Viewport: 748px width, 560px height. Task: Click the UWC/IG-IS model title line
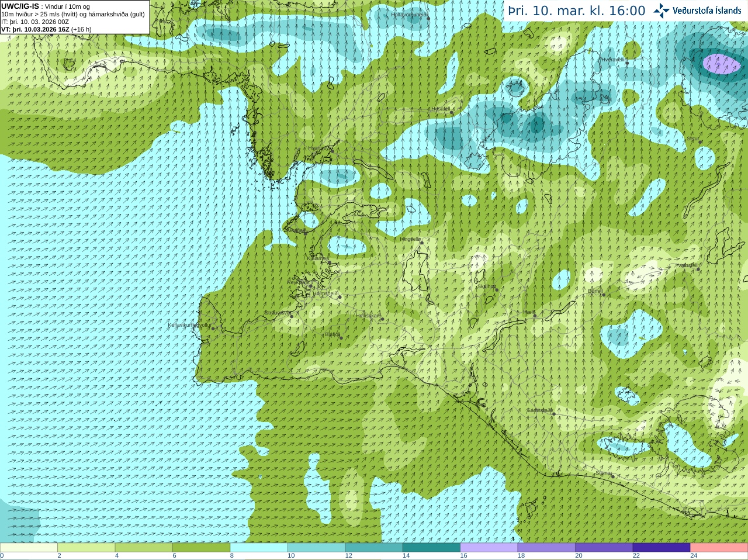pos(46,6)
